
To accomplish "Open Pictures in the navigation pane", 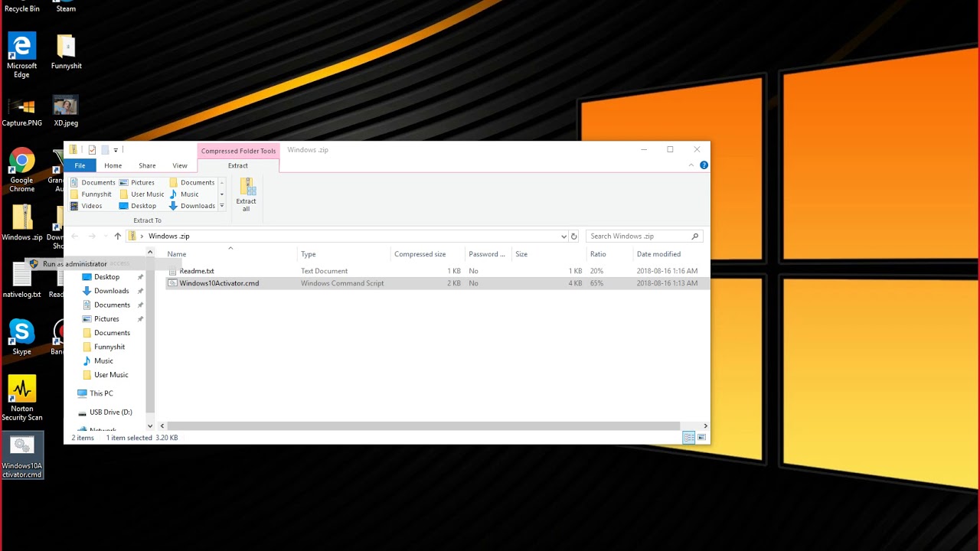I will [107, 319].
